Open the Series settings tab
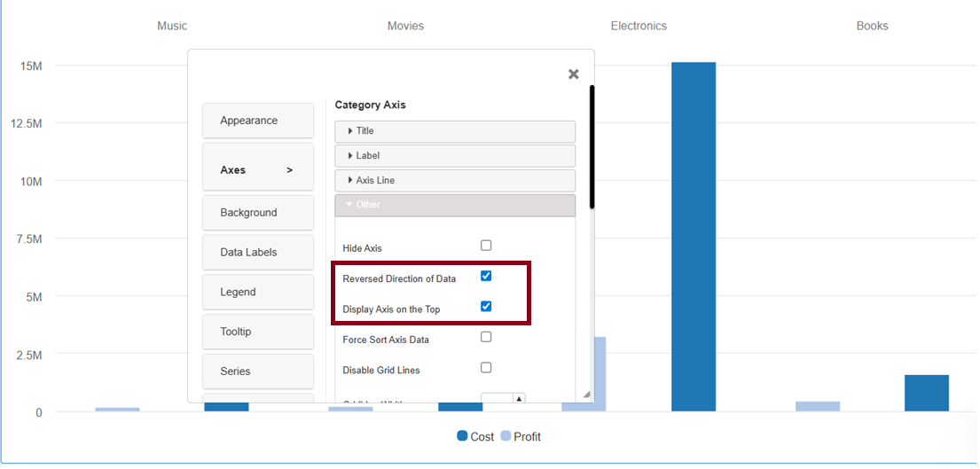 (257, 371)
